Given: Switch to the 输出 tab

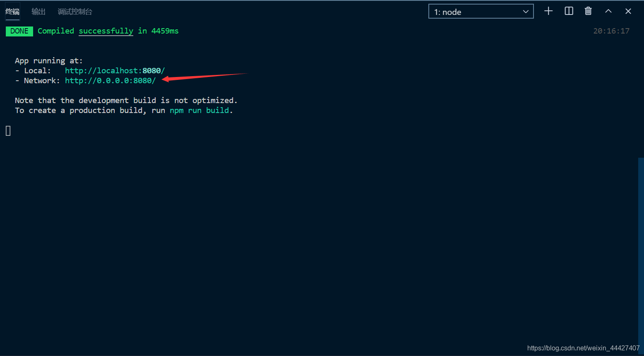Looking at the screenshot, I should pos(38,12).
